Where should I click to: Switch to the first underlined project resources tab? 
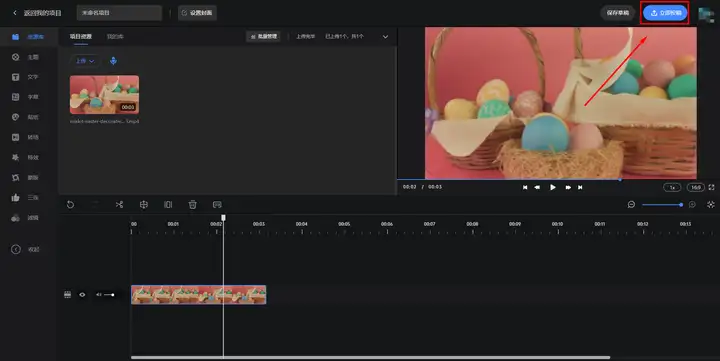click(x=81, y=36)
